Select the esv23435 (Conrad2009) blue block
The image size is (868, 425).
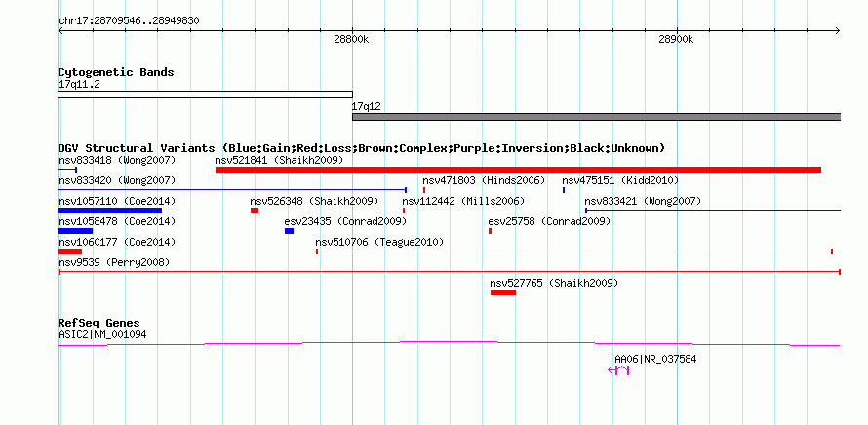(x=289, y=231)
